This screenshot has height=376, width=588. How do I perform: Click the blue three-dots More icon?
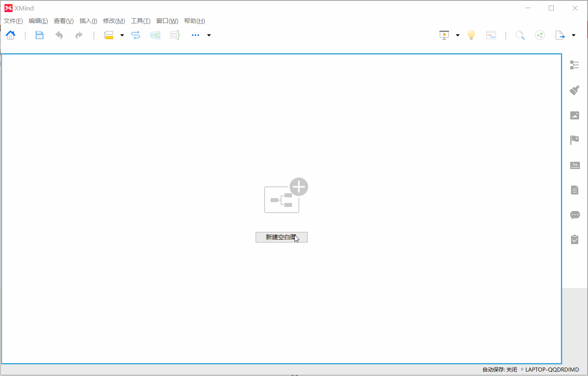195,35
